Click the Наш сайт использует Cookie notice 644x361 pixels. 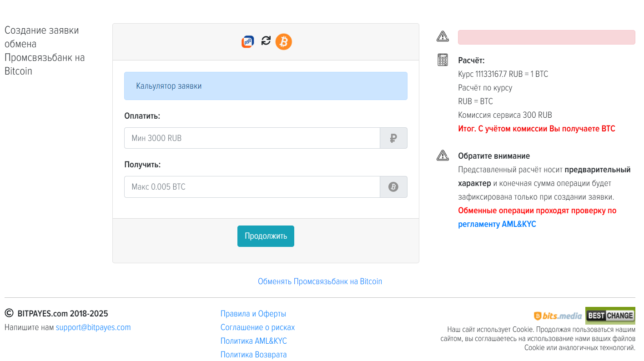(538, 338)
